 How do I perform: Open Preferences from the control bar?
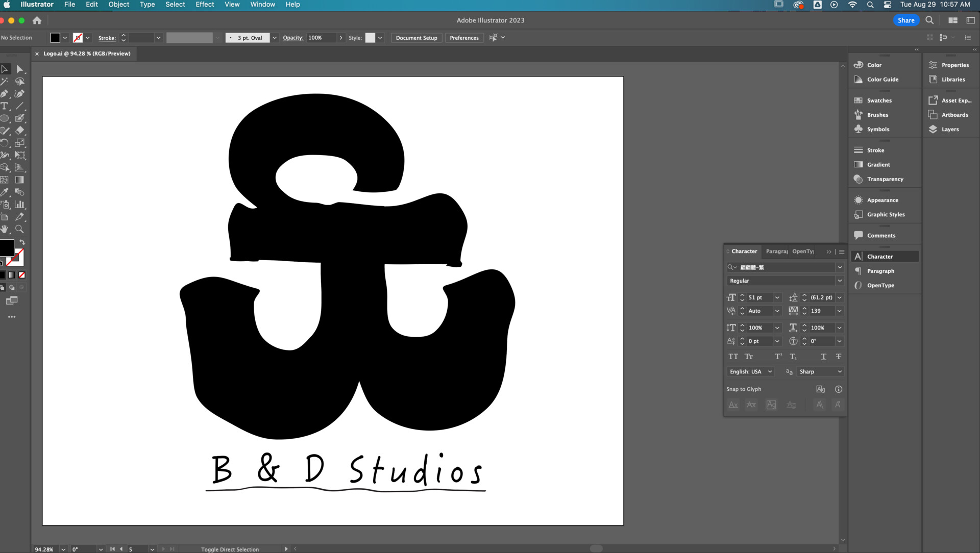tap(464, 37)
